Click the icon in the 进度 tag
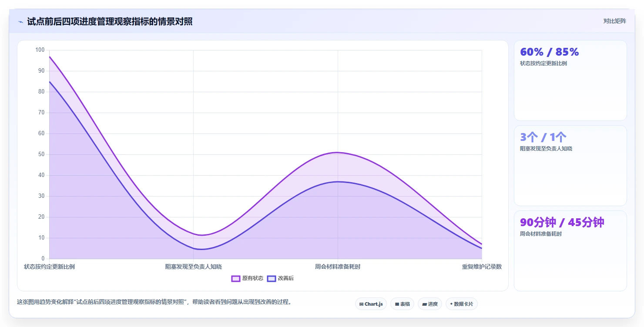The width and height of the screenshot is (644, 327). tap(424, 304)
